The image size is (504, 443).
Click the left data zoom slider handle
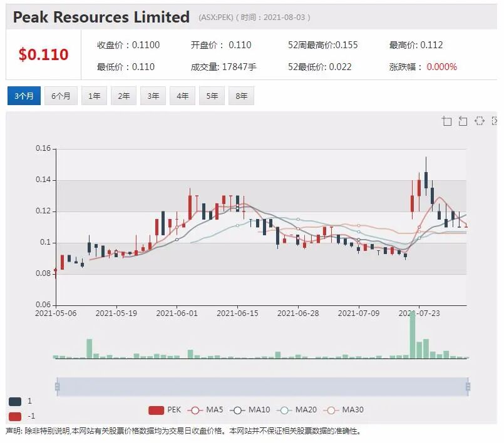click(x=57, y=387)
